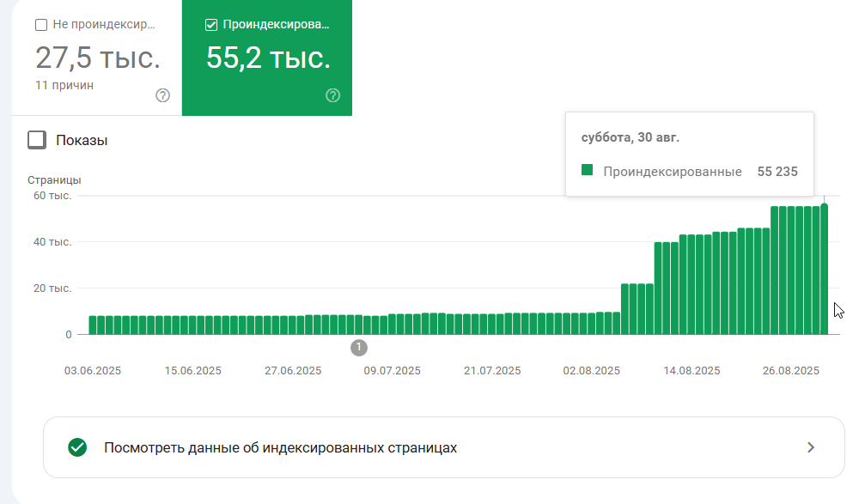Viewport: 865px width, 504px height.
Task: Click '55 235' value in the tooltip
Action: (777, 172)
